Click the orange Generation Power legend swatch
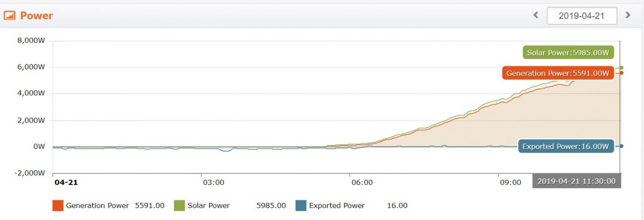Screen dimensions: 644x220 pyautogui.click(x=58, y=205)
